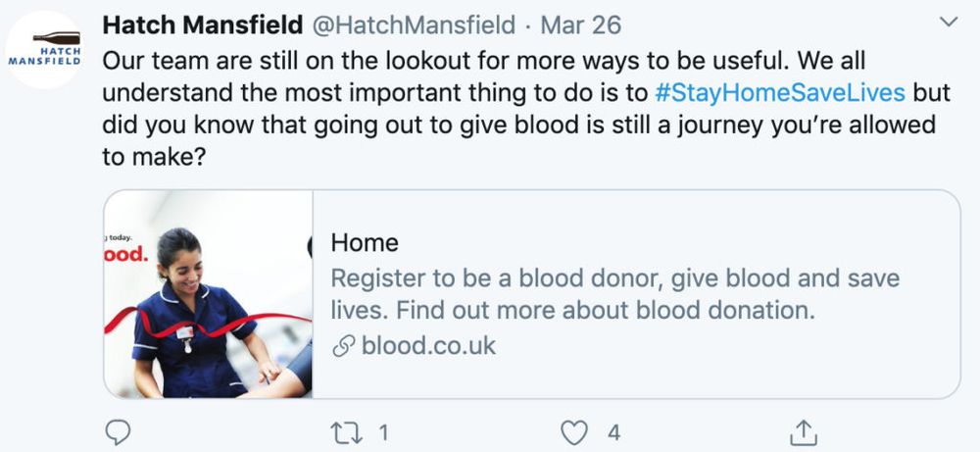Click the Register to be a blood donor description
980x452 pixels.
click(x=615, y=294)
